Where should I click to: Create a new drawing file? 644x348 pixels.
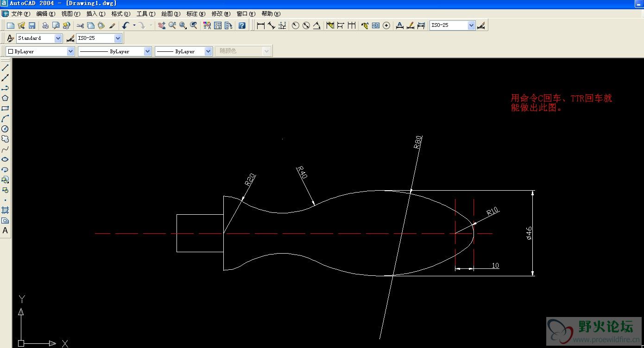[10, 25]
